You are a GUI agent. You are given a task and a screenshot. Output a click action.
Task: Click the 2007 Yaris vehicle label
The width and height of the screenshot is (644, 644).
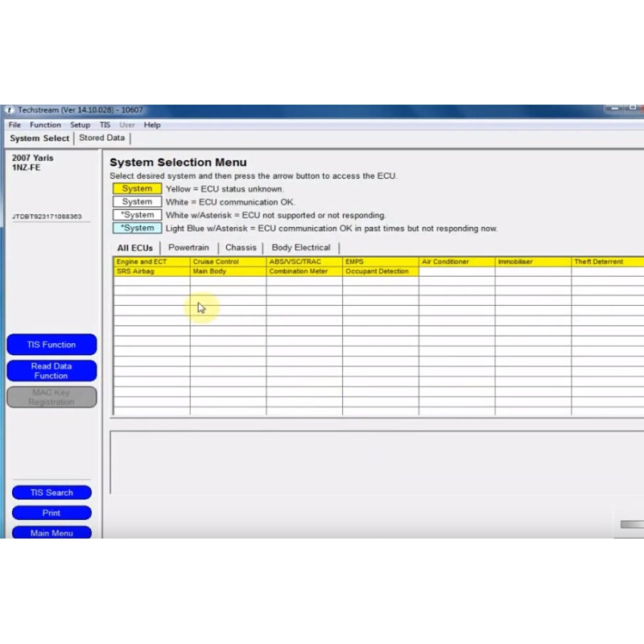[x=32, y=158]
